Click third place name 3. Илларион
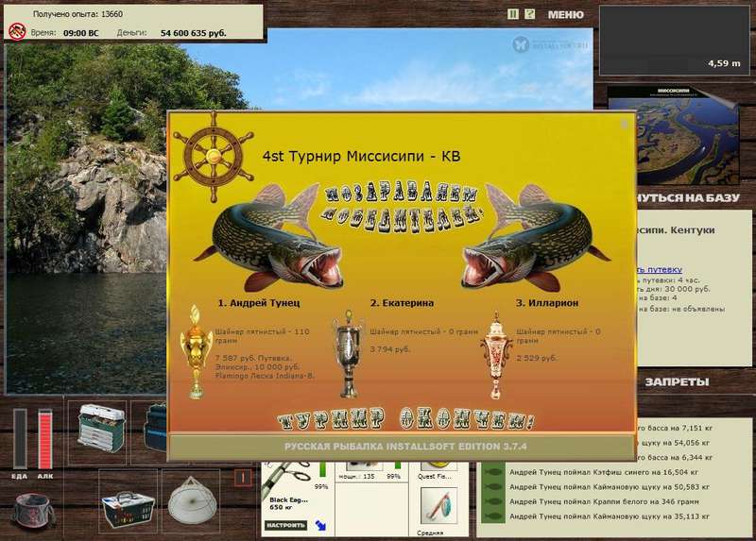The height and width of the screenshot is (541, 756). point(547,303)
